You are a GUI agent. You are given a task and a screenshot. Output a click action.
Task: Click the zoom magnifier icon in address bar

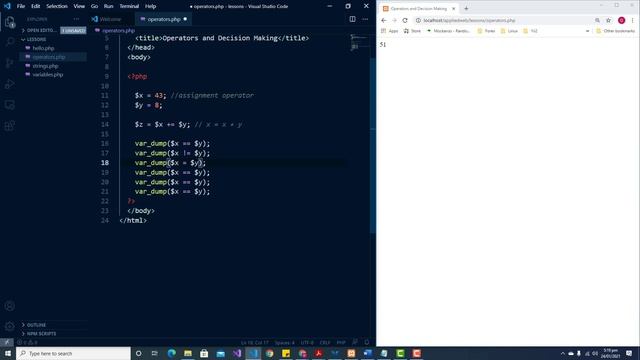click(x=598, y=20)
